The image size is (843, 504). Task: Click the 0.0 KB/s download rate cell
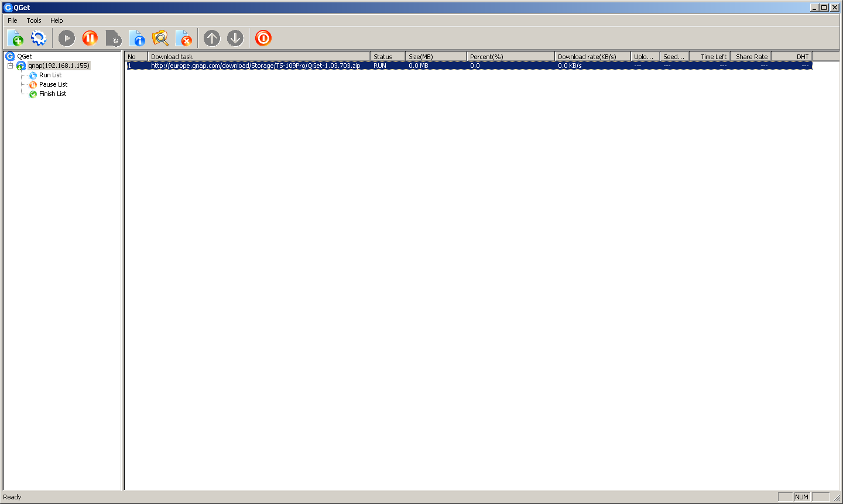point(570,66)
